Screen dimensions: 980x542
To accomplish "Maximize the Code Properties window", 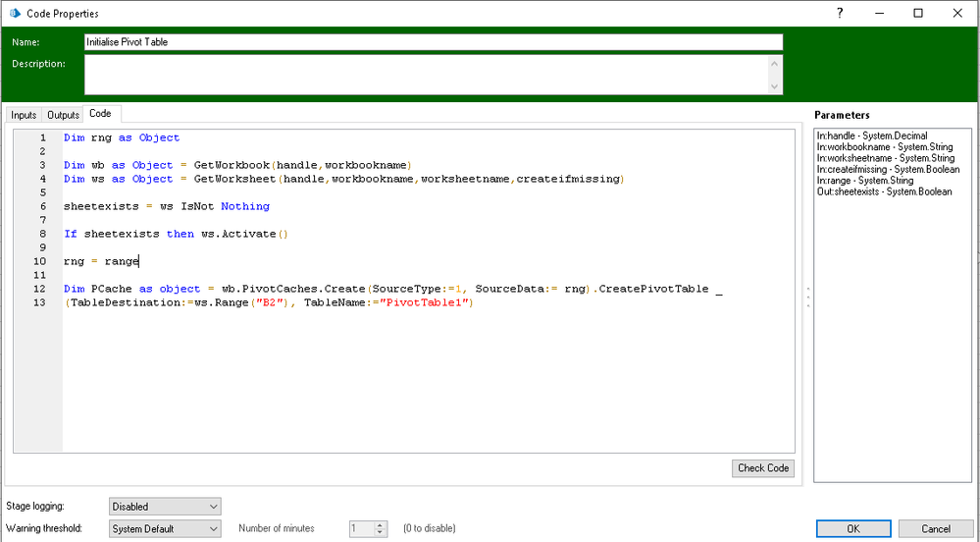I will click(x=918, y=13).
